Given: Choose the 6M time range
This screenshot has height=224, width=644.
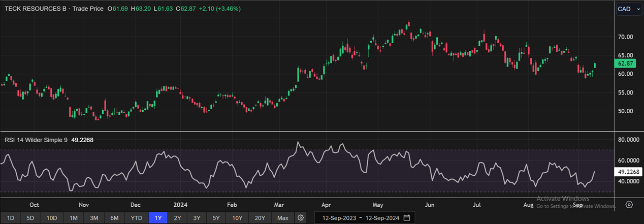Looking at the screenshot, I should (114, 218).
